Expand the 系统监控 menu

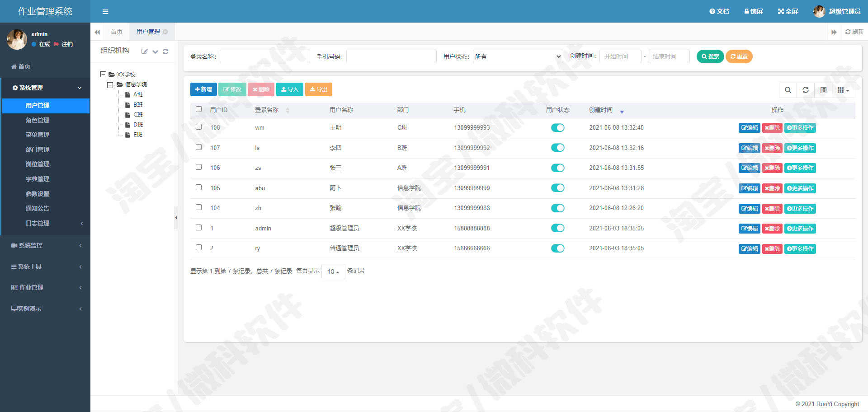(x=45, y=246)
